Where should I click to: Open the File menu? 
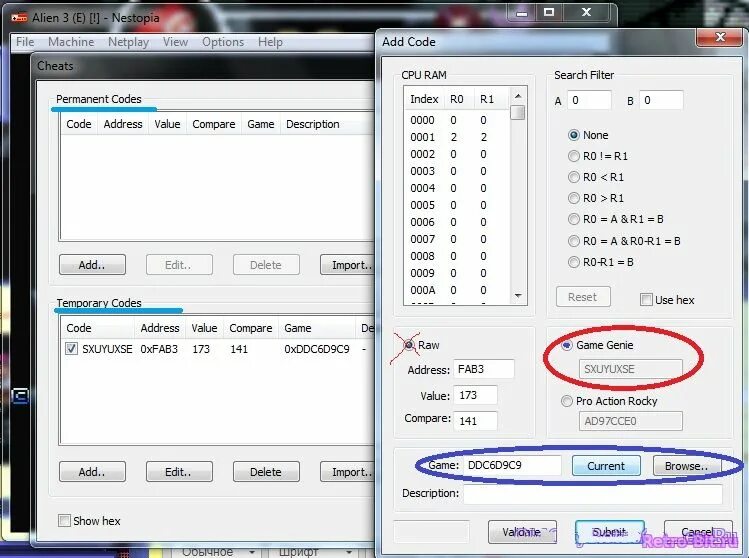tap(25, 42)
